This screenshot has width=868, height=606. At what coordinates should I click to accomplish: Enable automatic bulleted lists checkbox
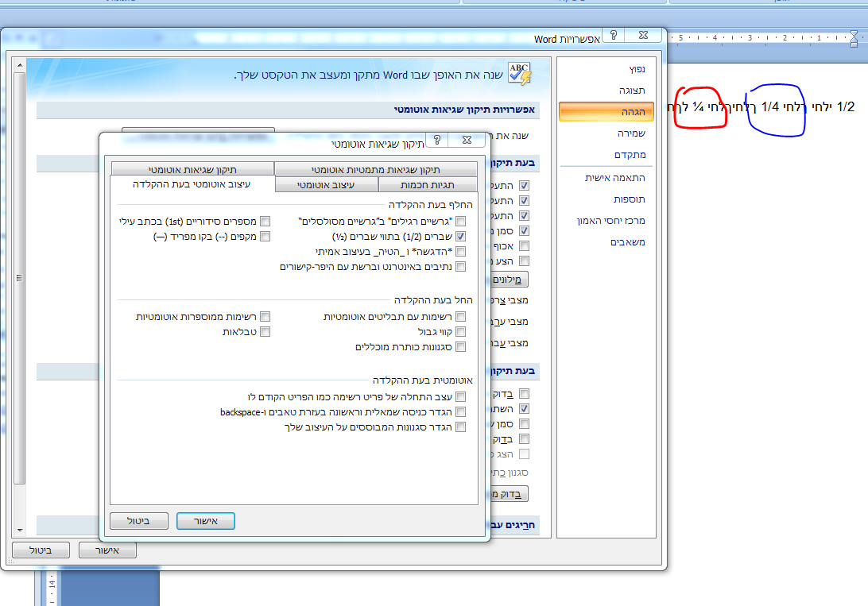pyautogui.click(x=460, y=317)
